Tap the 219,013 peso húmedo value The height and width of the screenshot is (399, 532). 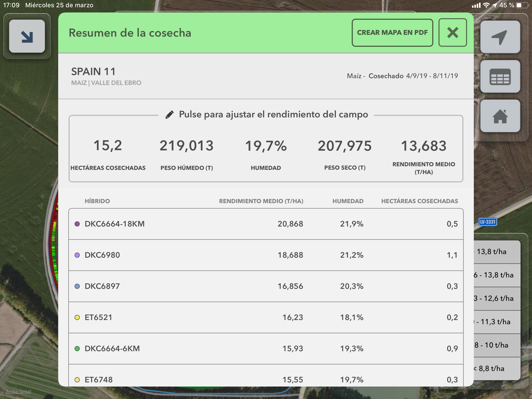click(x=187, y=146)
